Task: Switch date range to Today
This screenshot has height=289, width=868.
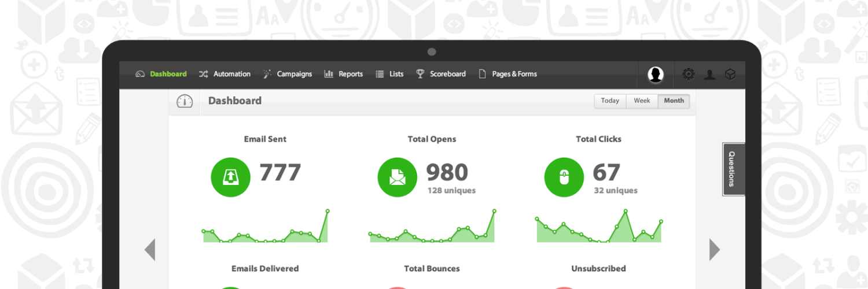Action: pyautogui.click(x=610, y=101)
